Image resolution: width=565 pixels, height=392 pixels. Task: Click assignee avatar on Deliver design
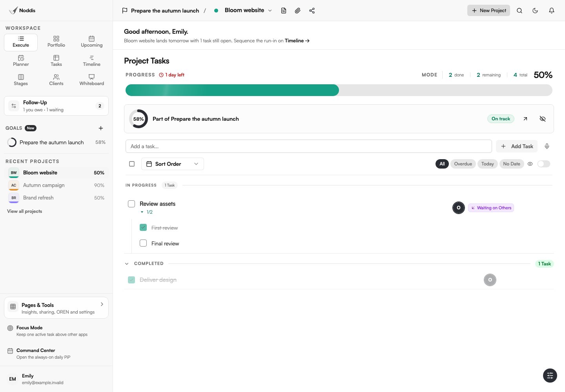click(490, 280)
